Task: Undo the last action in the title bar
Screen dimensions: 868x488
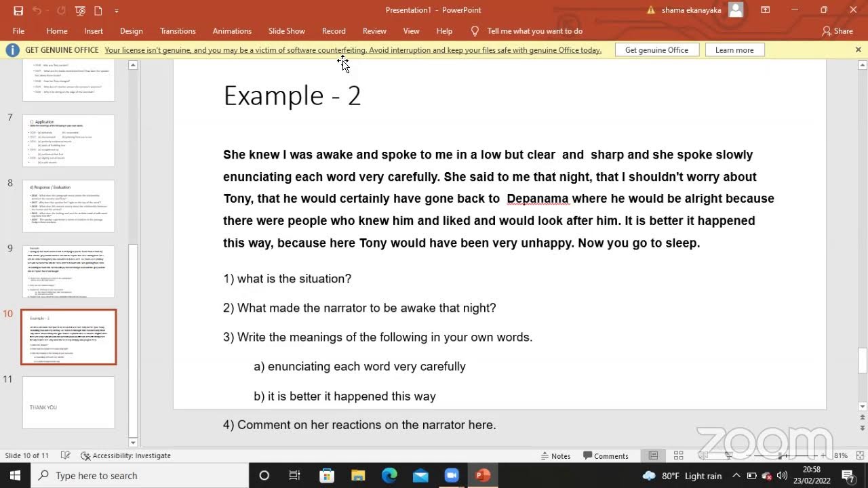Action: (37, 10)
